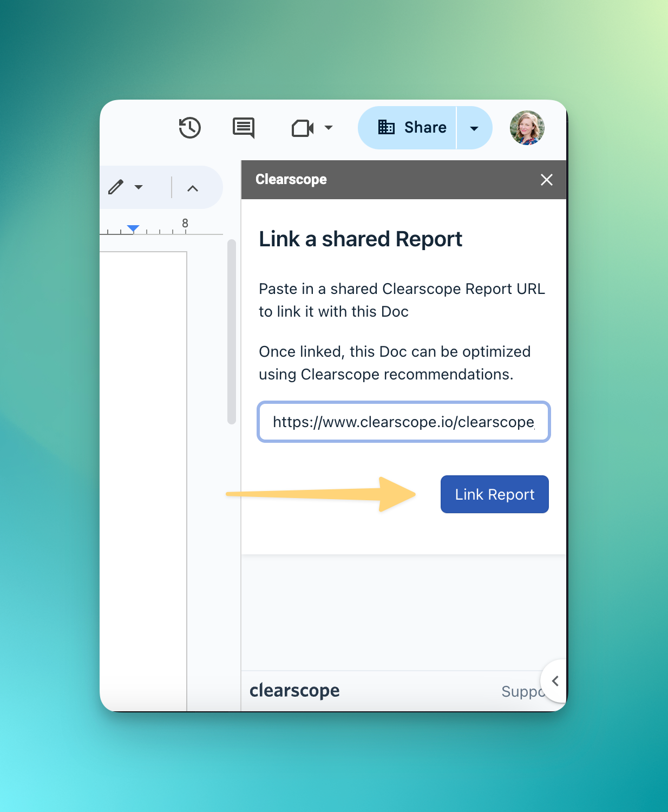Click the Support link in the footer
668x812 pixels.
coord(522,691)
